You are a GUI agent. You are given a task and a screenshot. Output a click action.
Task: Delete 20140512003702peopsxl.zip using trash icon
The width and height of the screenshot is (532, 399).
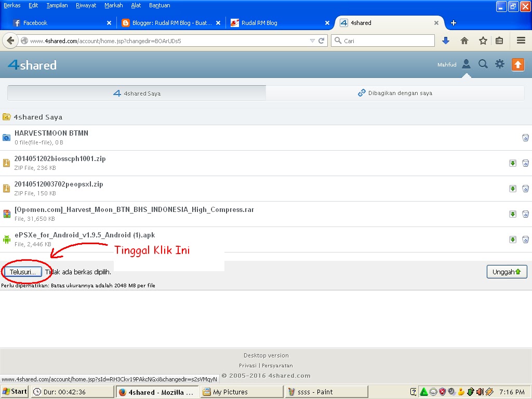[x=525, y=189]
